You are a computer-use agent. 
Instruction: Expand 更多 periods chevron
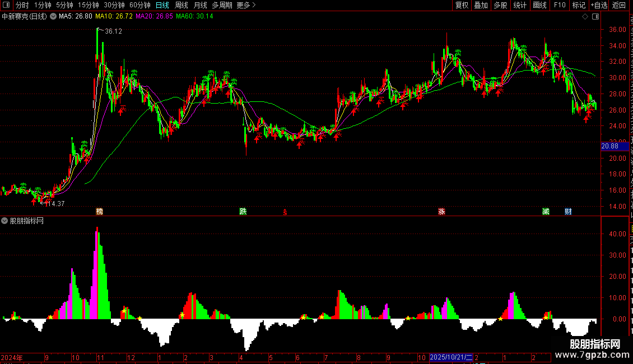(246, 5)
